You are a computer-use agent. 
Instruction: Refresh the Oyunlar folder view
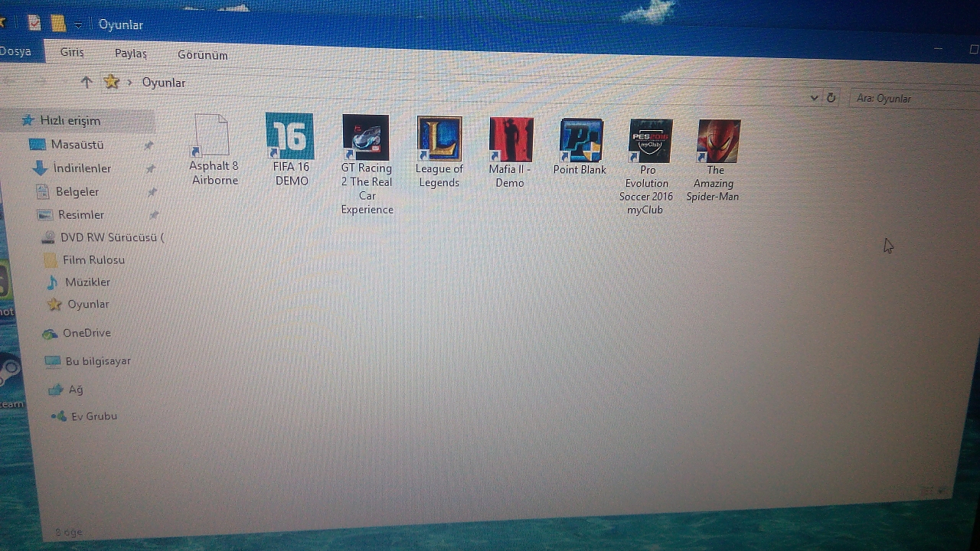point(831,98)
